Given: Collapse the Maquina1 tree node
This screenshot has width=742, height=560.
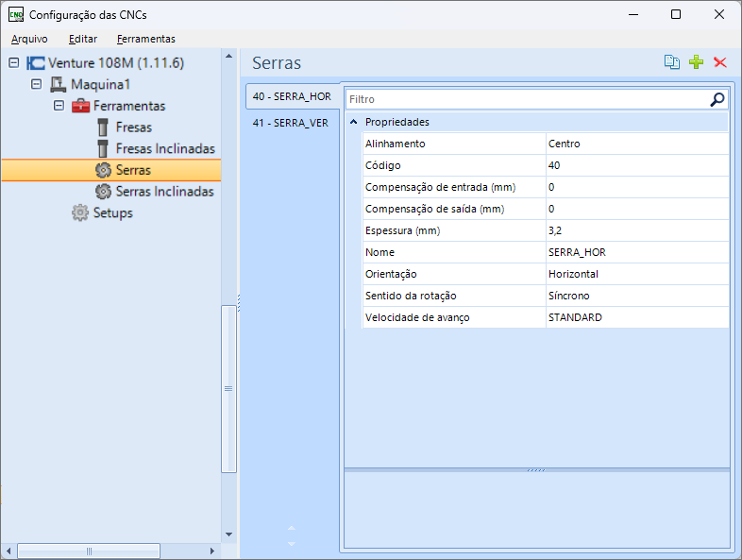Looking at the screenshot, I should (x=36, y=84).
